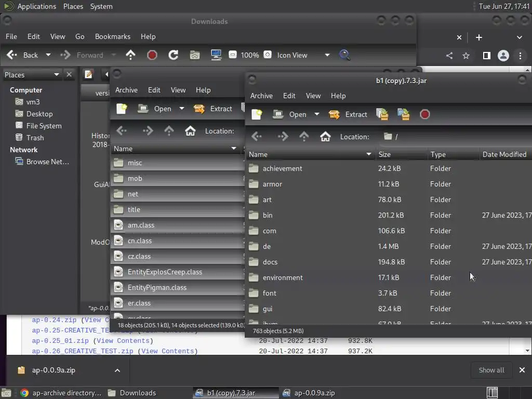The height and width of the screenshot is (399, 532).
Task: Open Home folder icon in Downloads toolbar
Action: tap(195, 55)
